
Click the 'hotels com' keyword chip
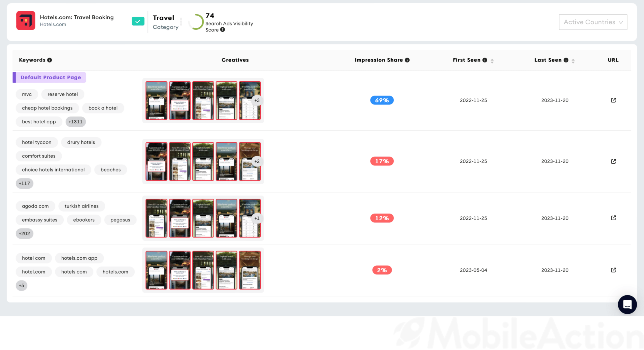point(74,272)
